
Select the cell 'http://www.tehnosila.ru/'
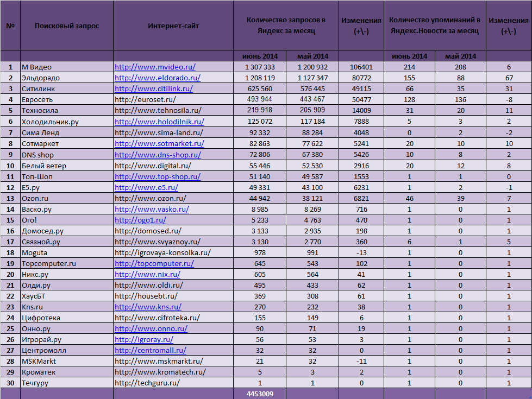pyautogui.click(x=173, y=111)
